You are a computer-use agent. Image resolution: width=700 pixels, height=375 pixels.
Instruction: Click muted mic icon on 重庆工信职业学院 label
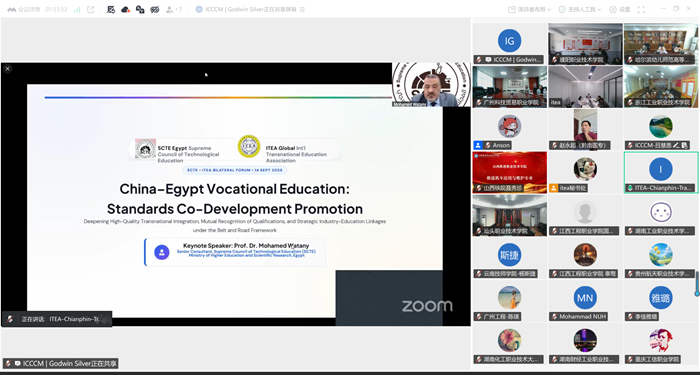pyautogui.click(x=630, y=359)
